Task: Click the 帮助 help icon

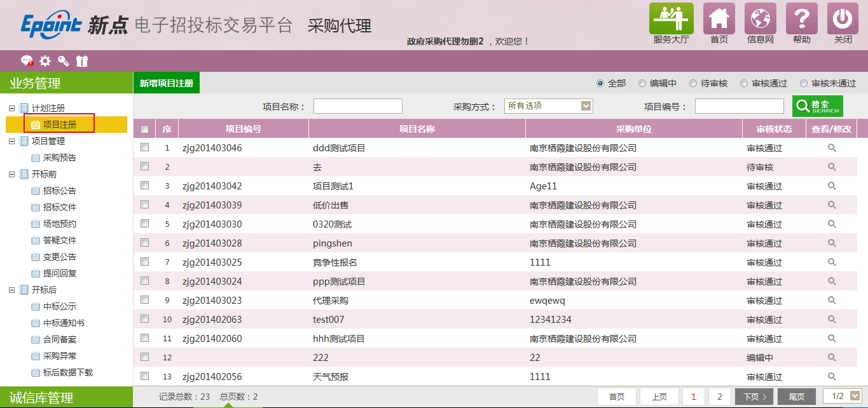Action: (x=801, y=19)
